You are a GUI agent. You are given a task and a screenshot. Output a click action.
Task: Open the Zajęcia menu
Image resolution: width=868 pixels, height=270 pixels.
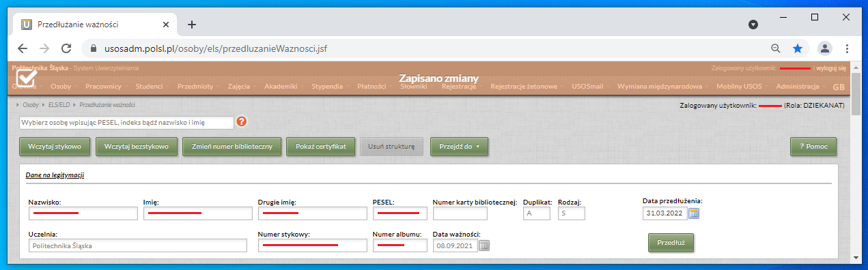pos(239,87)
